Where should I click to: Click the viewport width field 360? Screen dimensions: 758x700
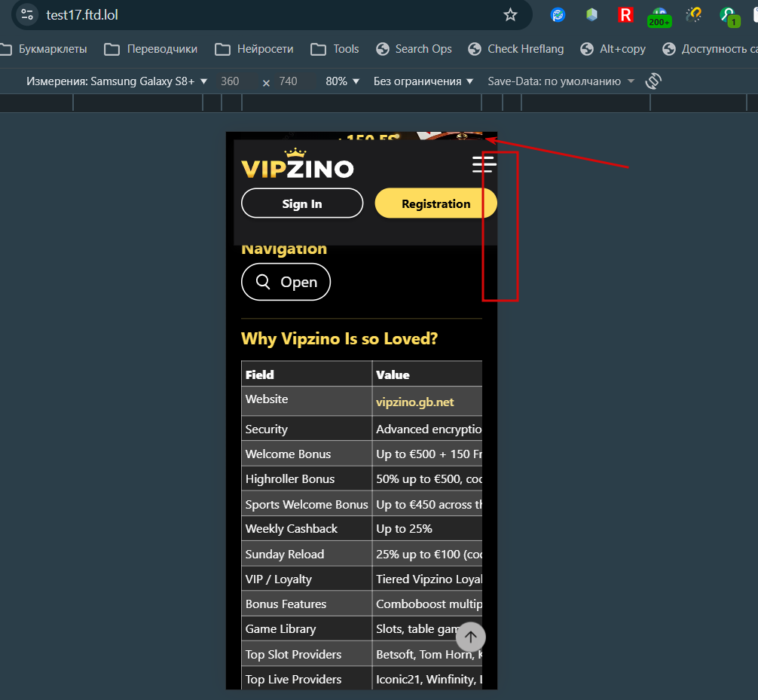[231, 81]
